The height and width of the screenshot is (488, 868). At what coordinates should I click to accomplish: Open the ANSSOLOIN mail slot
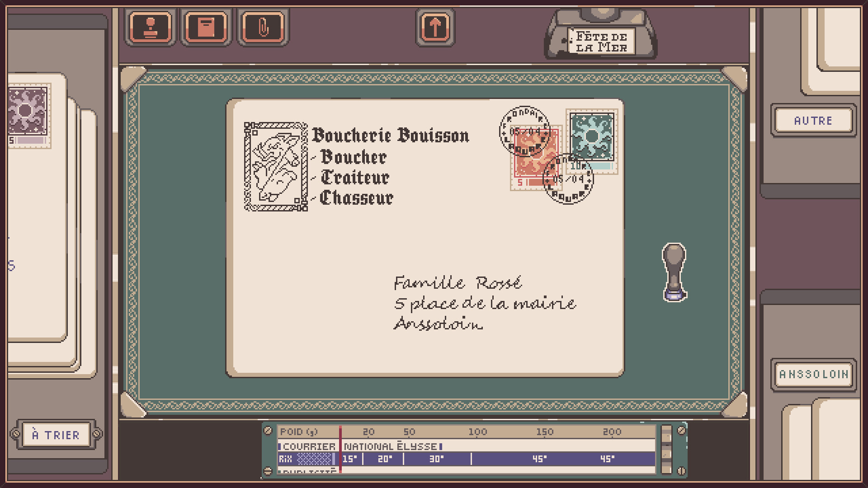pyautogui.click(x=812, y=374)
